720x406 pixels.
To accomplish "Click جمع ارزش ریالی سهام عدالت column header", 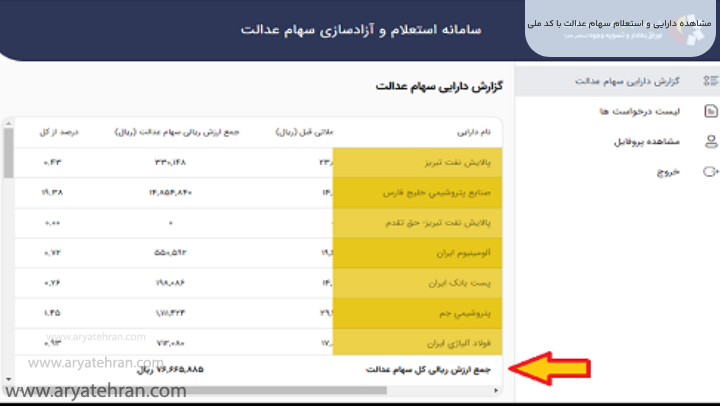I will 177,132.
